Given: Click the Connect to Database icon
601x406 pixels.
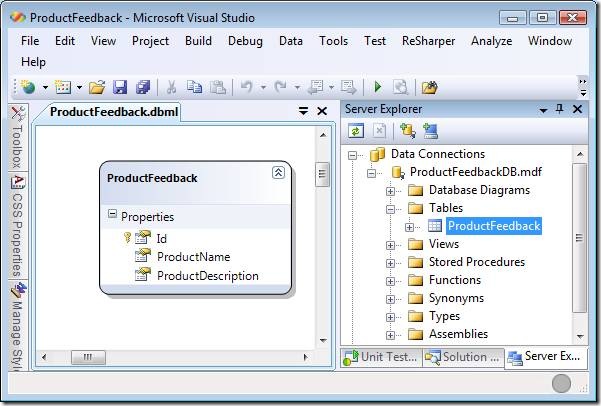Looking at the screenshot, I should click(x=407, y=131).
